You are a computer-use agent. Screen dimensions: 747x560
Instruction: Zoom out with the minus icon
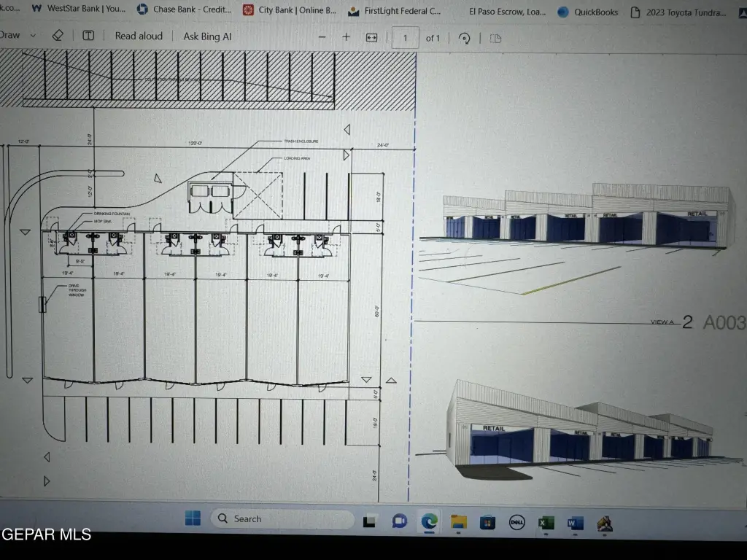(322, 37)
